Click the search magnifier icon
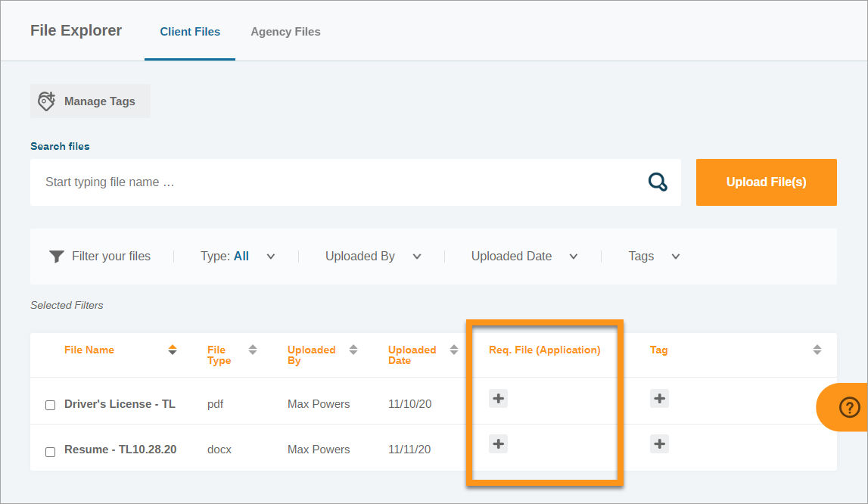This screenshot has width=868, height=504. tap(658, 182)
